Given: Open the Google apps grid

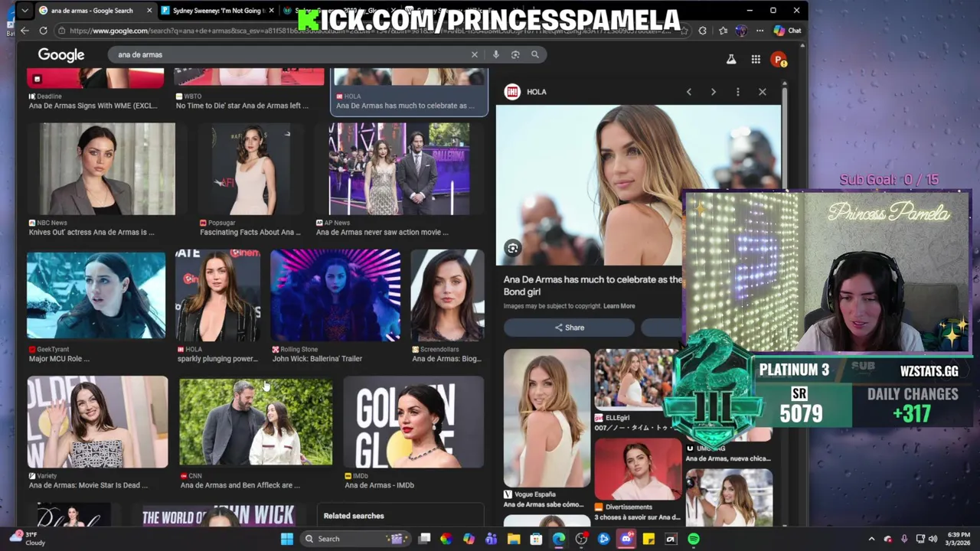Looking at the screenshot, I should click(756, 59).
